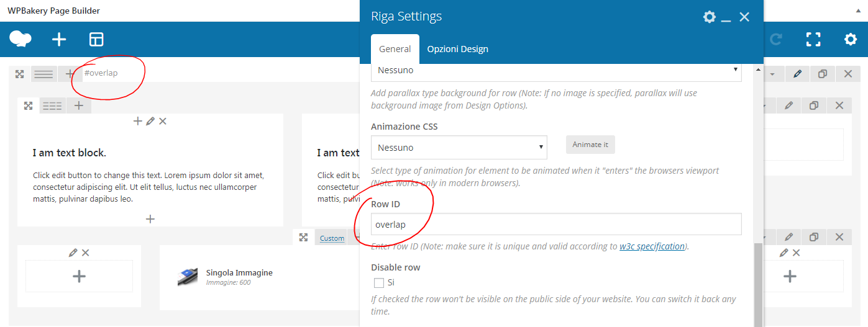Viewport: 868px width, 327px height.
Task: Click the first 'I am text block.' heading
Action: click(x=70, y=153)
